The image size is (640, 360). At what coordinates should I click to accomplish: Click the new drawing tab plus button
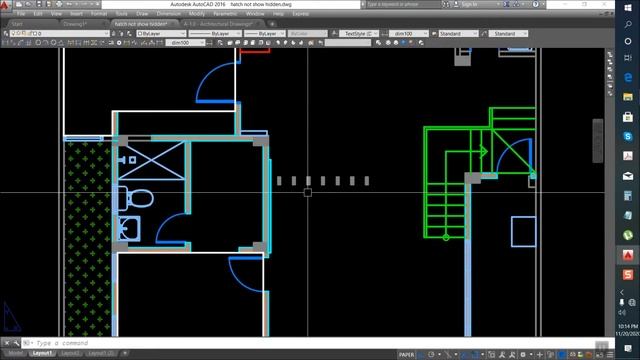tap(272, 24)
